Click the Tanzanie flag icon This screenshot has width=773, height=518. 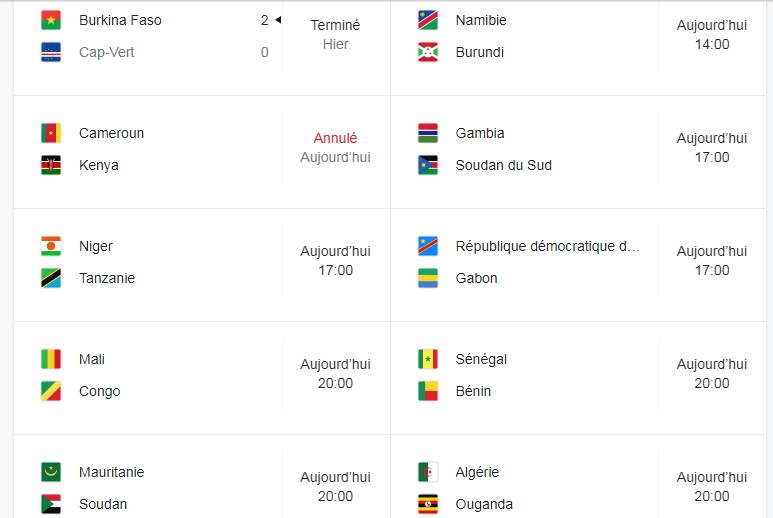51,278
